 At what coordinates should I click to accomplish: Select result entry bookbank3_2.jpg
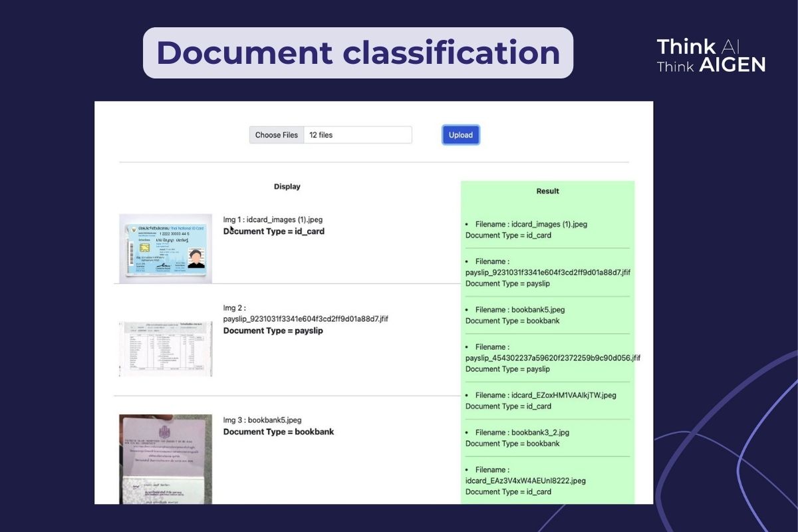[x=522, y=432]
